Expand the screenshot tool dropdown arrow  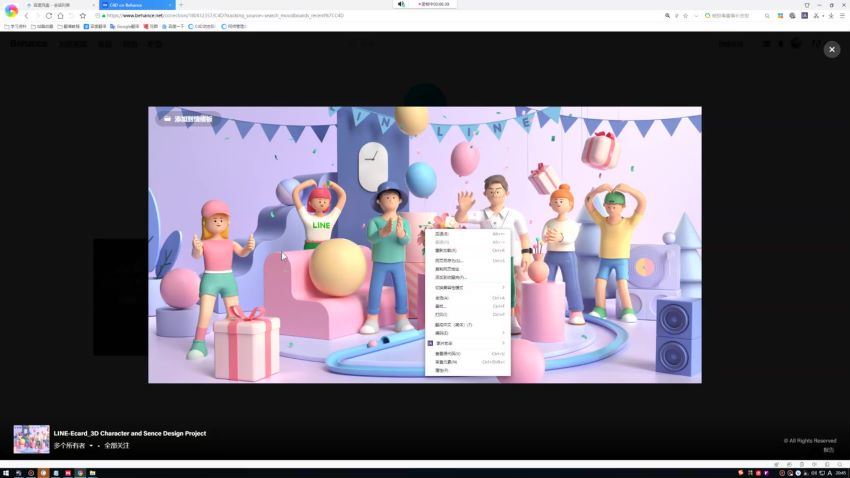823,16
